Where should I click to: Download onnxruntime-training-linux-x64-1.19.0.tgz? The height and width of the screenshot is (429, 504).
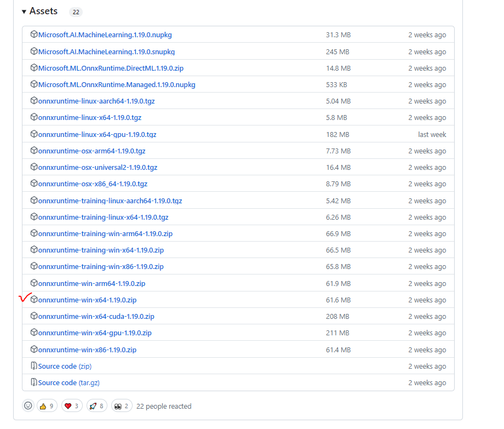pyautogui.click(x=103, y=217)
